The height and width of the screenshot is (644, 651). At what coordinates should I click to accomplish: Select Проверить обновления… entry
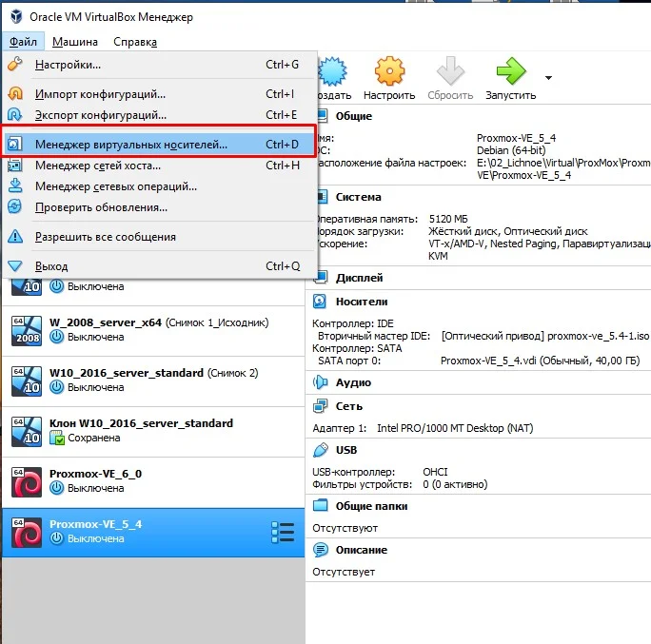160,207
